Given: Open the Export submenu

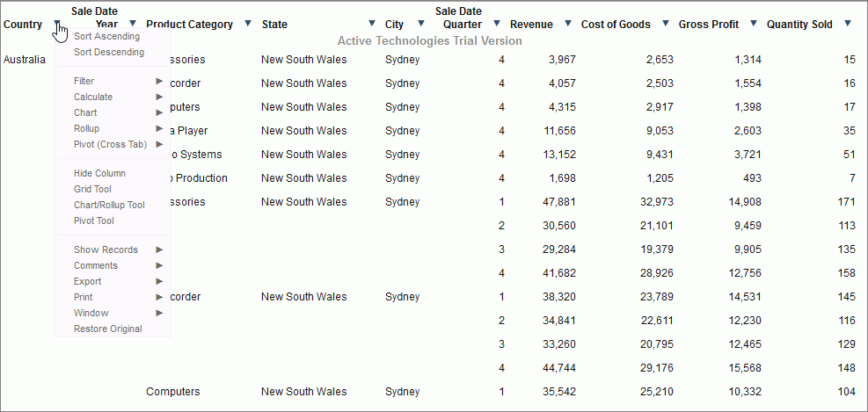Looking at the screenshot, I should (88, 282).
